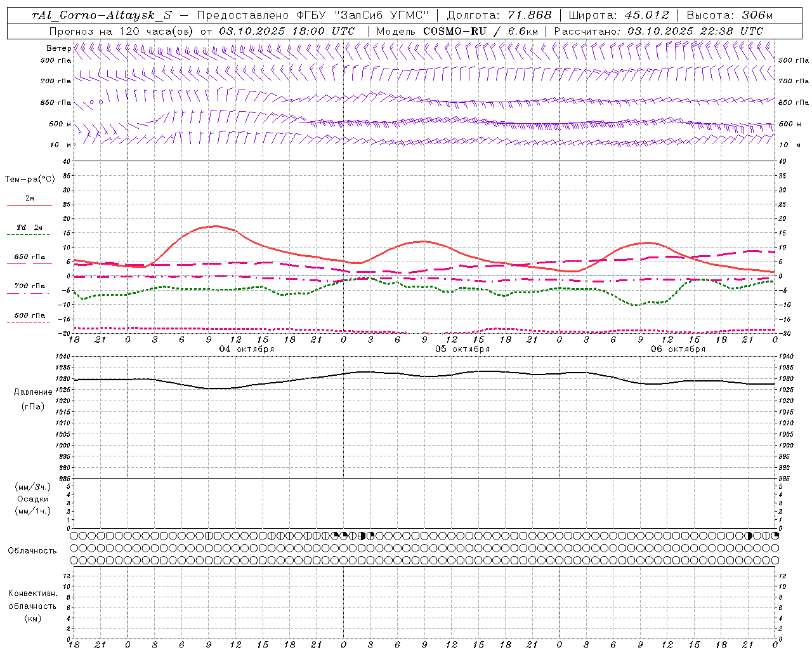Click the elevation label Высота: 306м
Viewport: 812px width, 650px height.
click(x=730, y=16)
